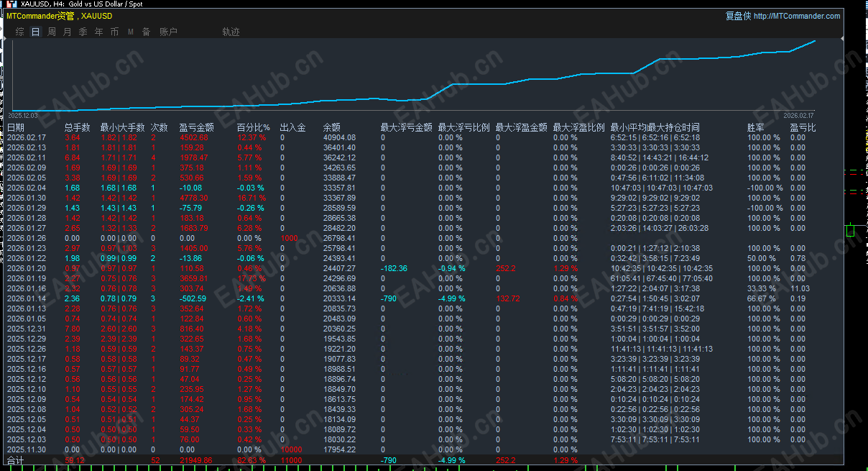Screen dimensions: 868x471
Task: Open the 季 quarterly tab
Action: pos(83,32)
